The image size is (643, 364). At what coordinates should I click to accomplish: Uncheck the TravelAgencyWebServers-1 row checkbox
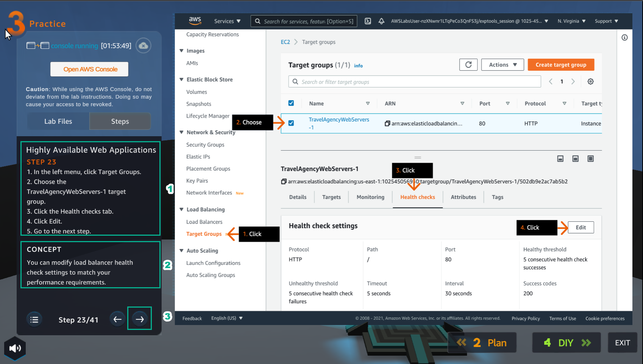point(291,123)
